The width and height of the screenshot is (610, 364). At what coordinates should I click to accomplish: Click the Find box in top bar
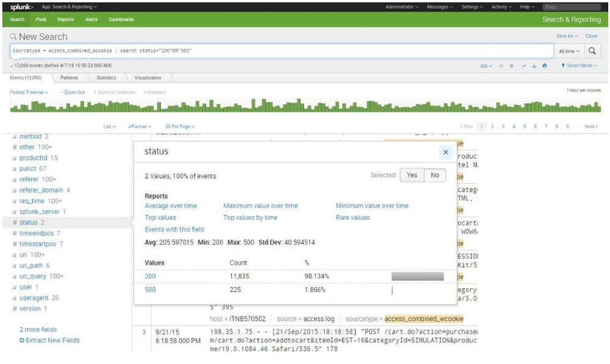click(x=571, y=7)
